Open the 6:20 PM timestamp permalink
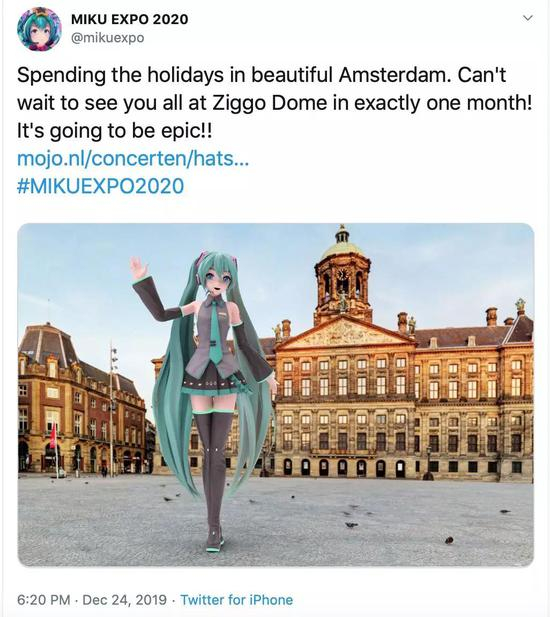The height and width of the screenshot is (617, 550). click(x=44, y=600)
